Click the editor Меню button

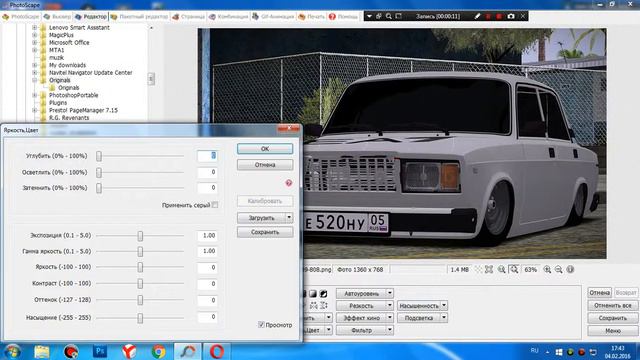click(613, 331)
